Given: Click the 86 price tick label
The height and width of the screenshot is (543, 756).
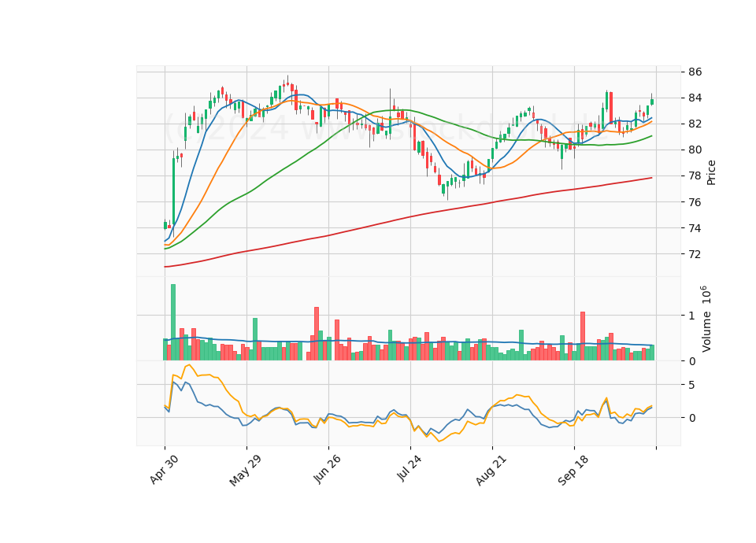Looking at the screenshot, I should pos(695,72).
